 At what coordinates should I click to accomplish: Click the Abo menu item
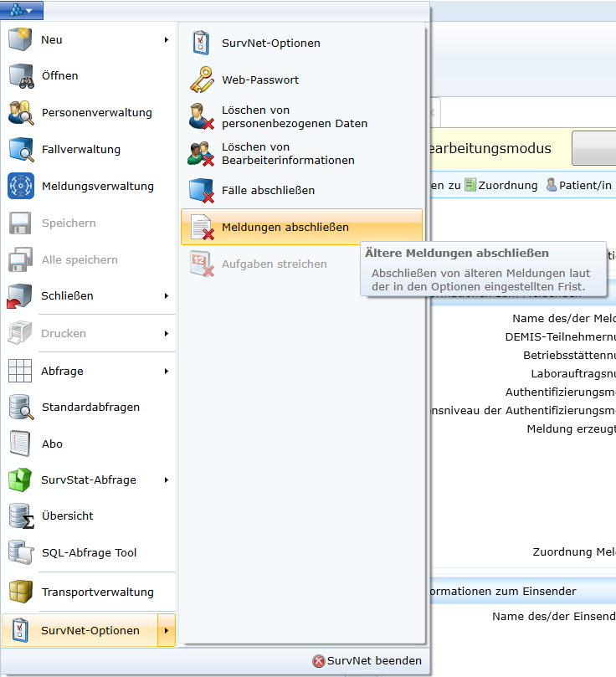click(x=52, y=444)
